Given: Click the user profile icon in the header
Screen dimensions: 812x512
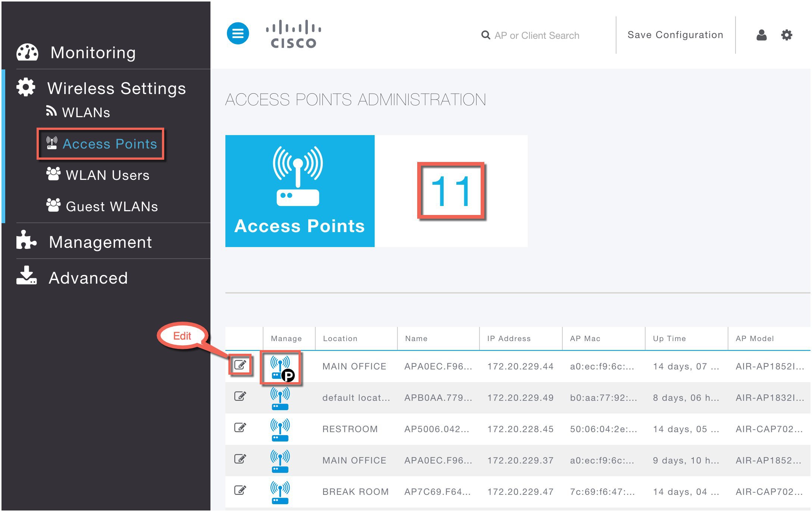Looking at the screenshot, I should (761, 35).
